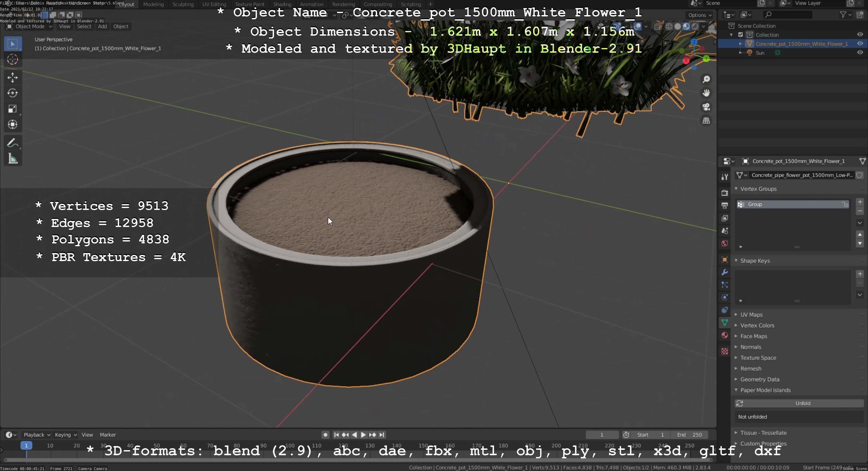The width and height of the screenshot is (868, 471).
Task: Click the viewport zoom magnifier icon
Action: click(x=706, y=80)
